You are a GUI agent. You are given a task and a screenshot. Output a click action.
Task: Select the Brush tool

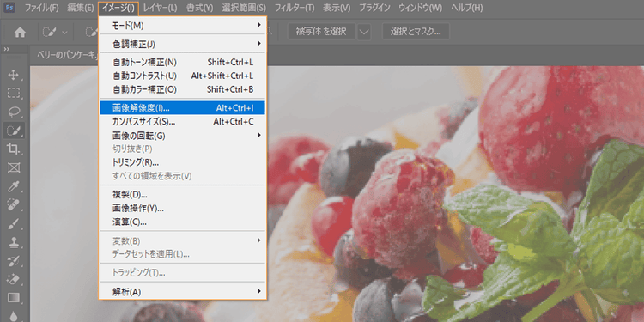tap(14, 223)
